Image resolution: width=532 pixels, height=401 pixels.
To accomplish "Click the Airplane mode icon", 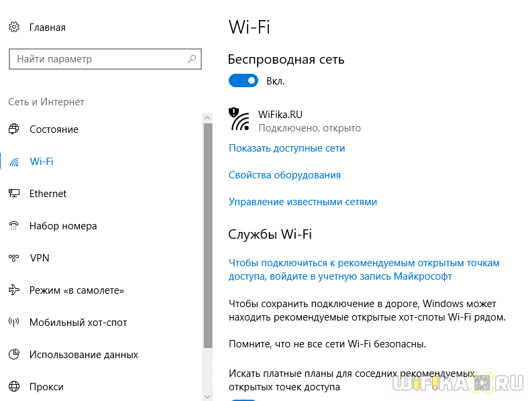I will 14,290.
